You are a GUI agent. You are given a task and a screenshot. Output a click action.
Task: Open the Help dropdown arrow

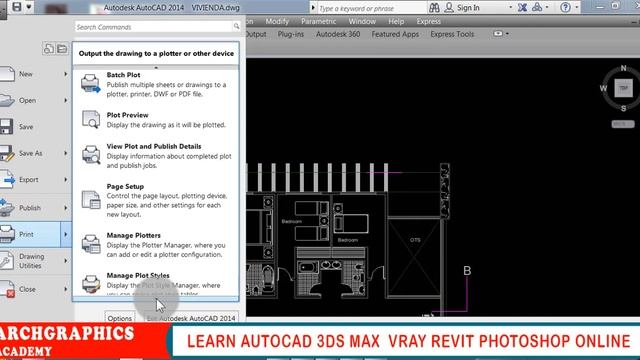(576, 7)
